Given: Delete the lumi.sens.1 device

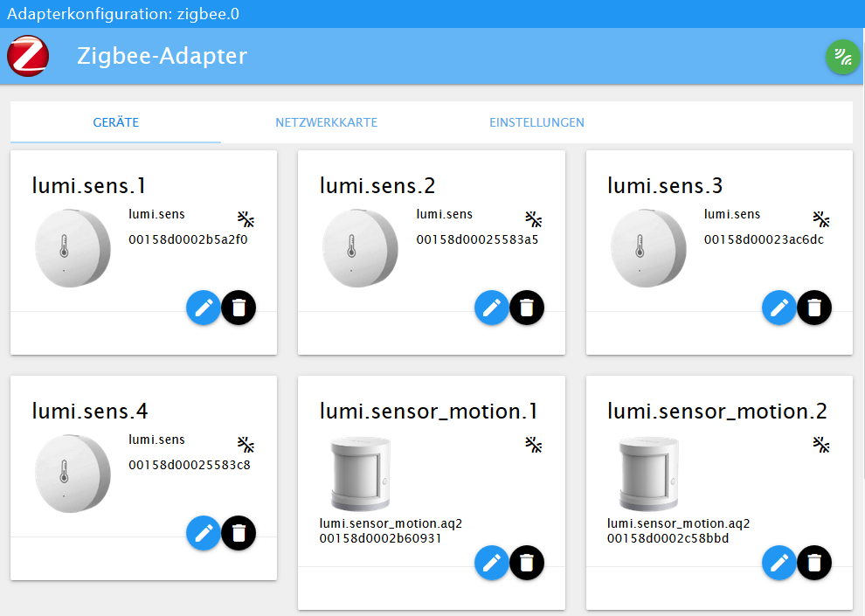Looking at the screenshot, I should click(x=239, y=308).
